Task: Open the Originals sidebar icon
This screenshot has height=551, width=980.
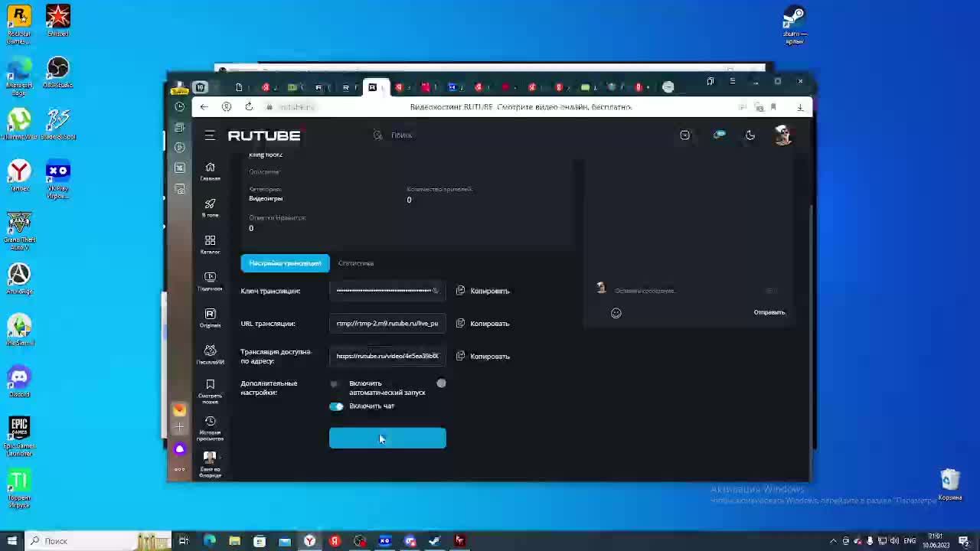Action: [210, 318]
